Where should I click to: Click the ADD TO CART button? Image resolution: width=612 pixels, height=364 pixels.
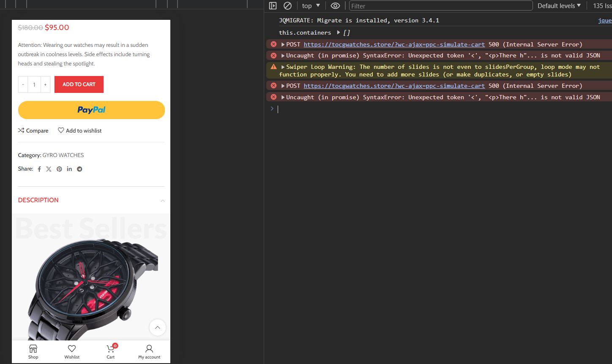(x=79, y=84)
